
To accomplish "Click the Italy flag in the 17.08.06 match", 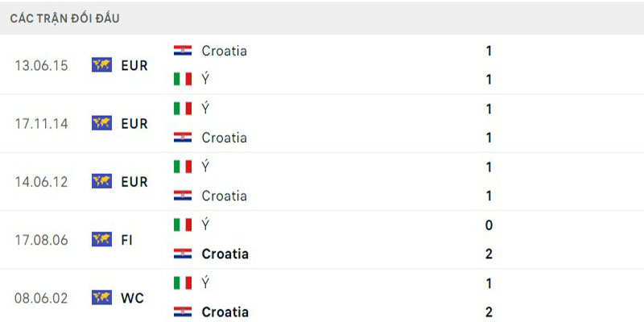I will [x=183, y=225].
